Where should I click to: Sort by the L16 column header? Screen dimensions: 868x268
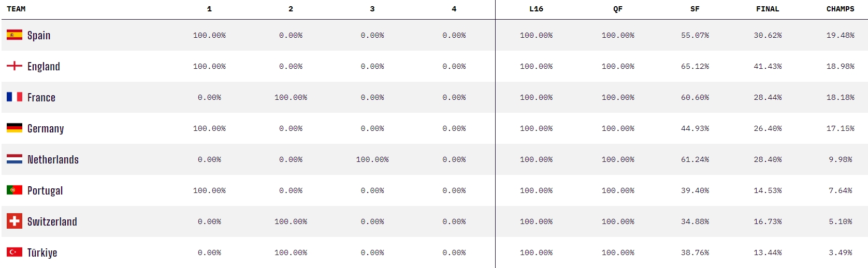pos(536,9)
